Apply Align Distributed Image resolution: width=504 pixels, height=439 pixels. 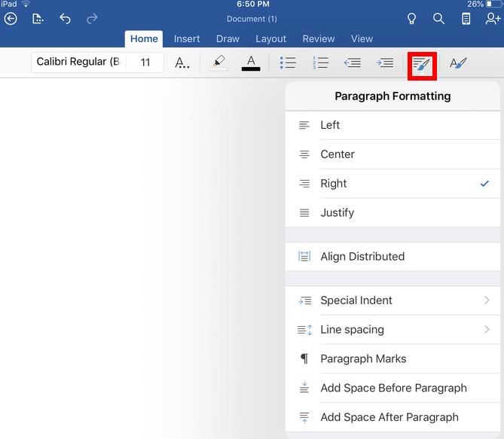pos(393,257)
